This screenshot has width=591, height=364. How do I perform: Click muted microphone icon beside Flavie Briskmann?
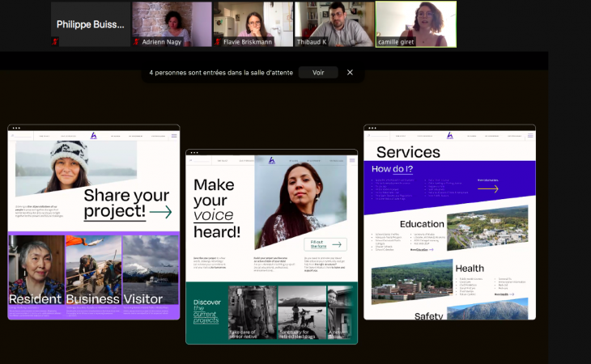(x=217, y=41)
